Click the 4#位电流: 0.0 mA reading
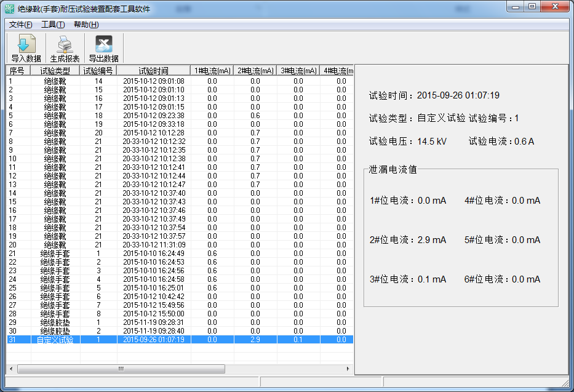The image size is (574, 392). 502,201
